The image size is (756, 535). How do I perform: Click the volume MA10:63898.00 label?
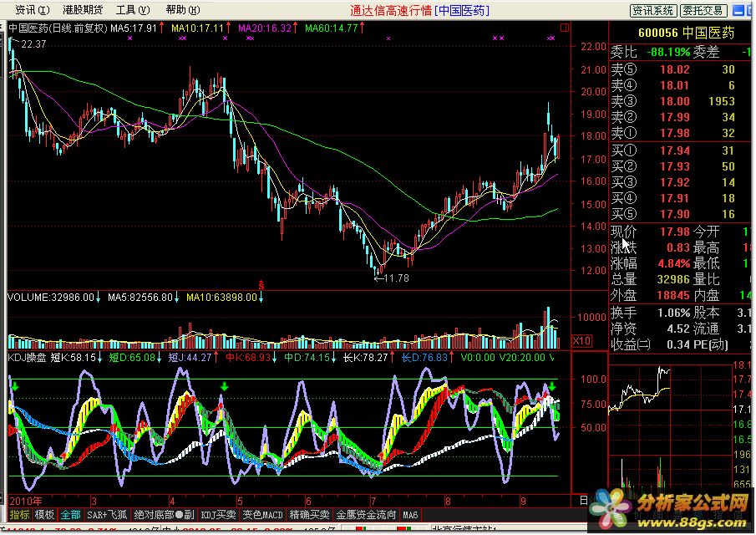pyautogui.click(x=221, y=297)
